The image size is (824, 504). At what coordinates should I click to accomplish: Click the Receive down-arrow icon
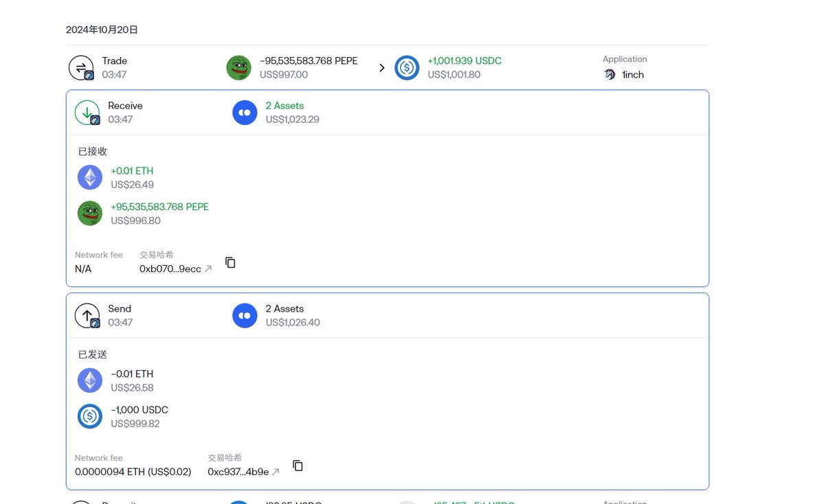coord(87,113)
